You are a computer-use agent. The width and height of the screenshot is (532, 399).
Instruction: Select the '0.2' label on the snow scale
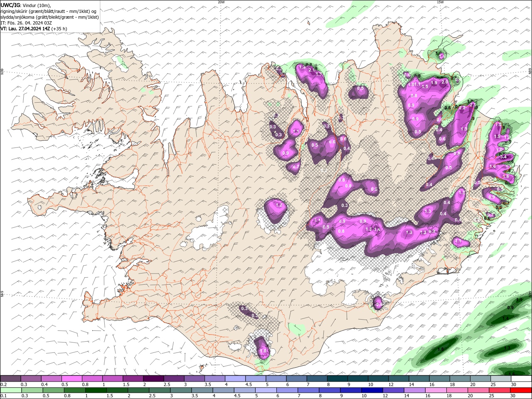[x=3, y=384]
